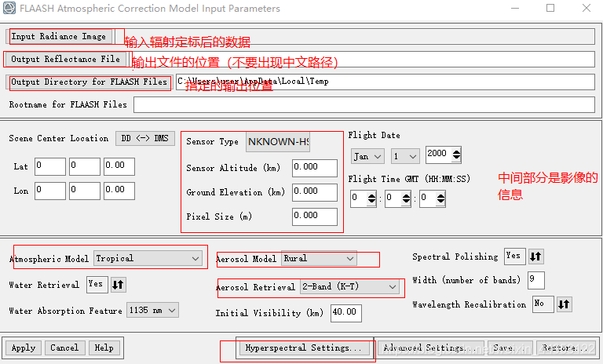
Task: Click the Cancel button
Action: [64, 348]
